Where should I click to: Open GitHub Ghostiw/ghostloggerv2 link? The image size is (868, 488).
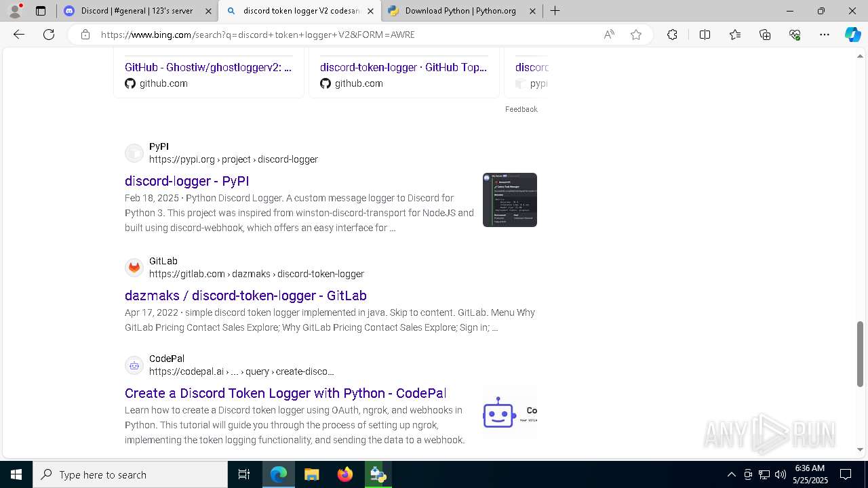click(208, 67)
